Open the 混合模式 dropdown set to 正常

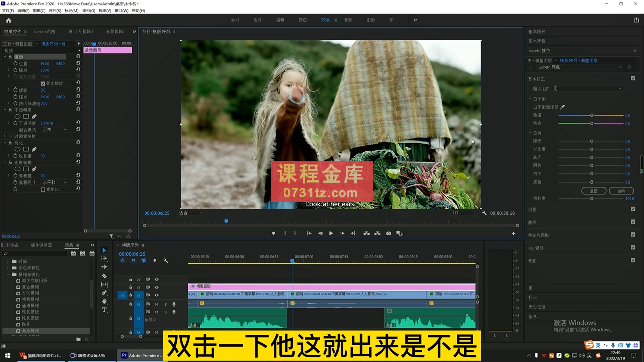54,130
